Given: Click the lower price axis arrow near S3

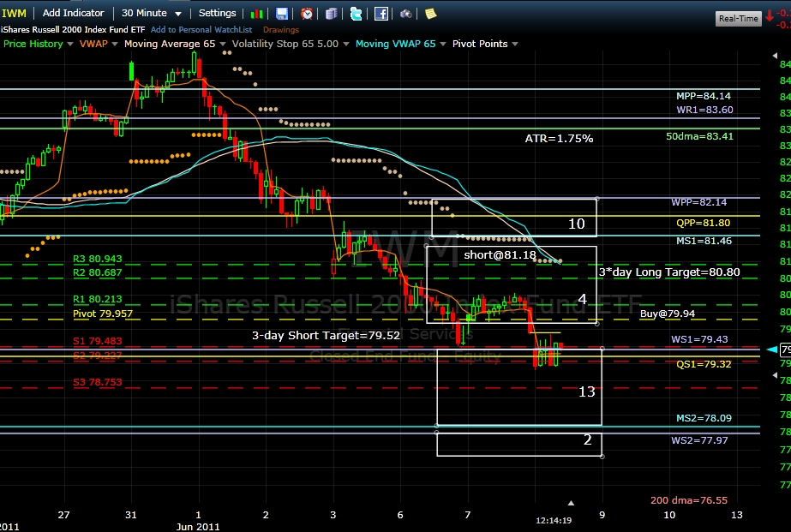Looking at the screenshot, I should (775, 375).
